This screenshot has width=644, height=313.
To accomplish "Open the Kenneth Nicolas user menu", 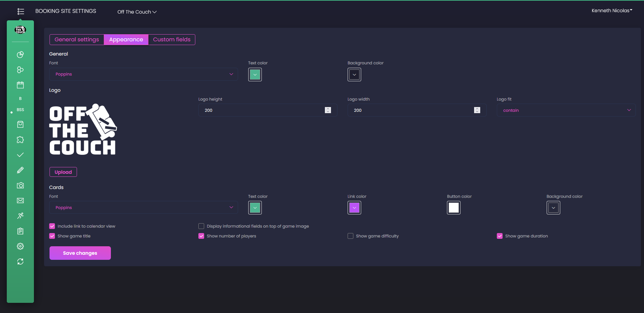I will click(x=612, y=11).
